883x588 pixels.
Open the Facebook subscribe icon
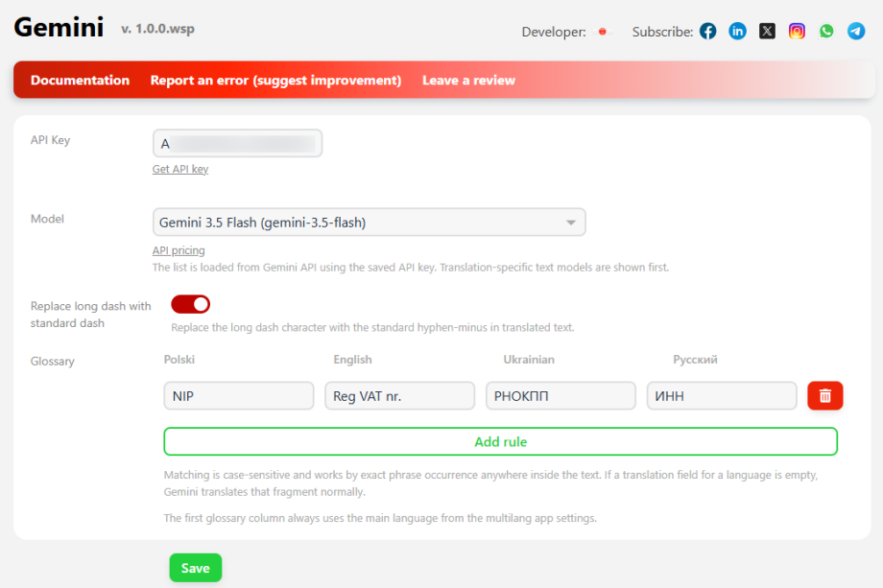click(708, 31)
